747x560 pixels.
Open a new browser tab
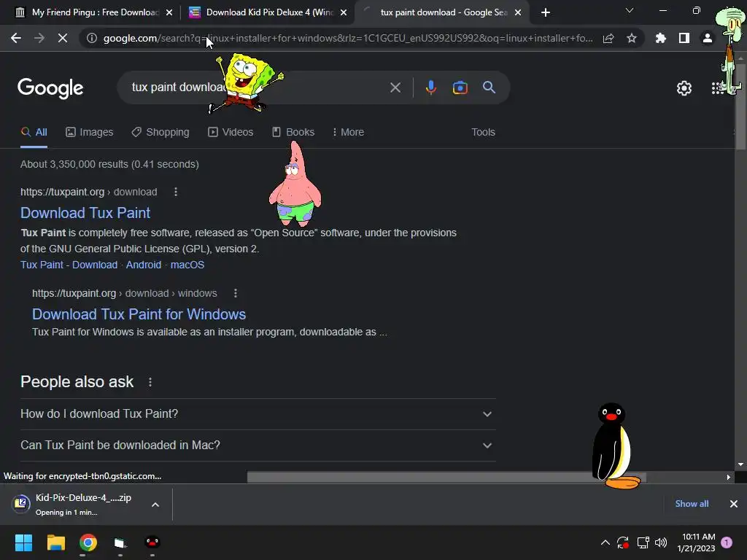546,12
